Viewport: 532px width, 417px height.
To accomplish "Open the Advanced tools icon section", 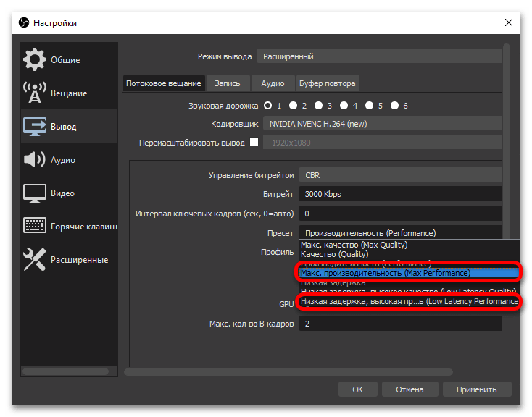I will pyautogui.click(x=34, y=260).
